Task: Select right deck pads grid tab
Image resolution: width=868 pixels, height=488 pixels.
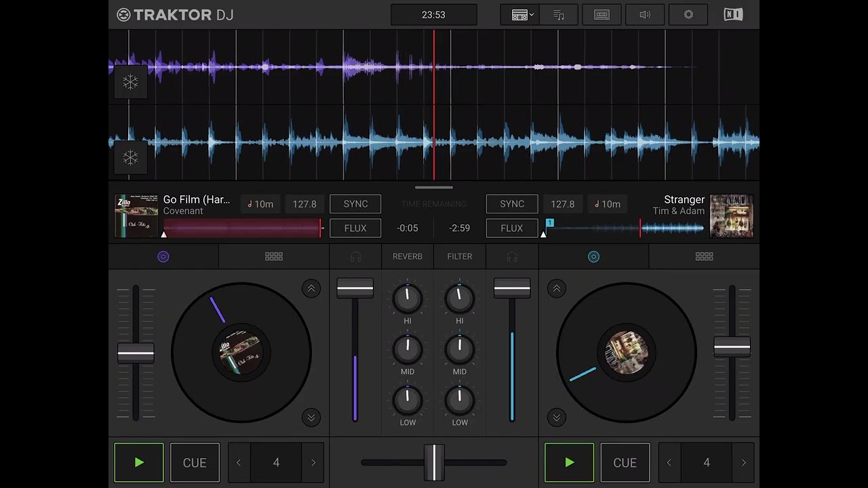Action: 704,256
